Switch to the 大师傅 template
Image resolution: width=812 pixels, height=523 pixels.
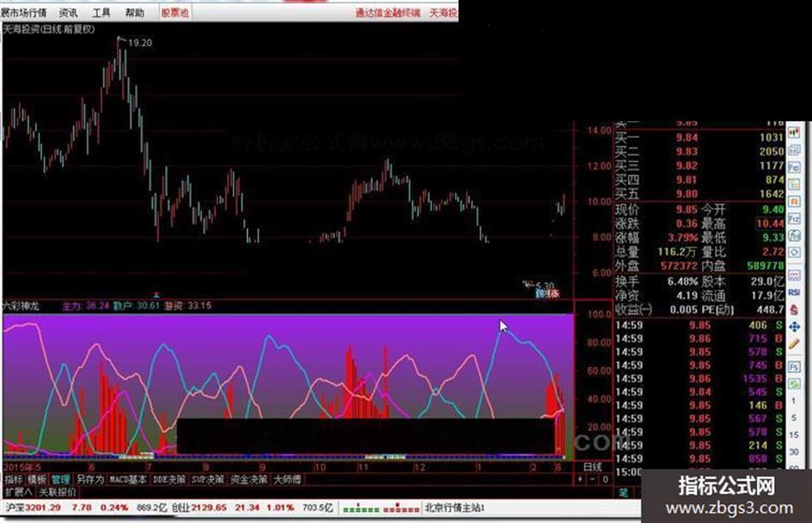click(x=287, y=479)
